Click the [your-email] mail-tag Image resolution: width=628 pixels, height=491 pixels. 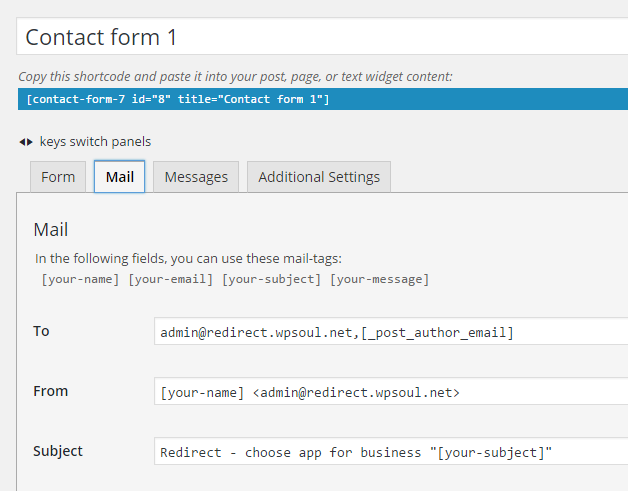click(x=170, y=279)
